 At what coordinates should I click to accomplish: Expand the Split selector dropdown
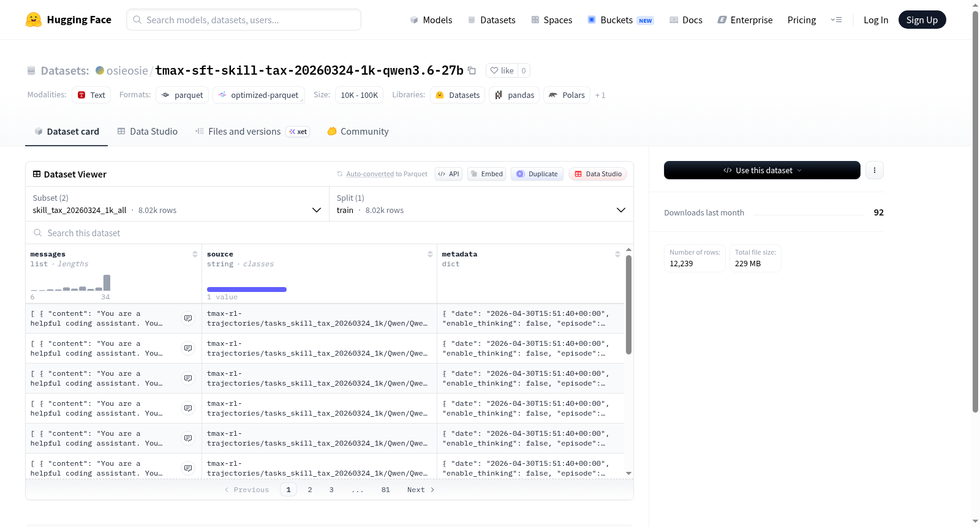click(x=481, y=204)
